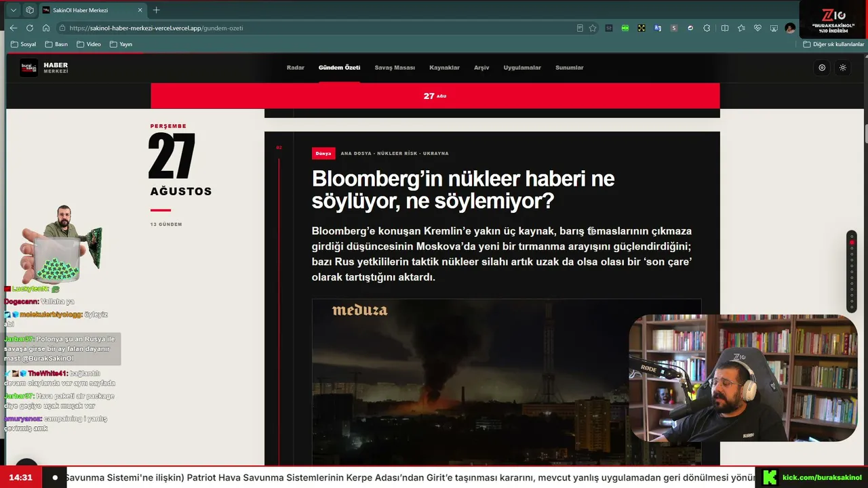Viewport: 868px width, 488px height.
Task: Open the favorites list
Action: 741,28
